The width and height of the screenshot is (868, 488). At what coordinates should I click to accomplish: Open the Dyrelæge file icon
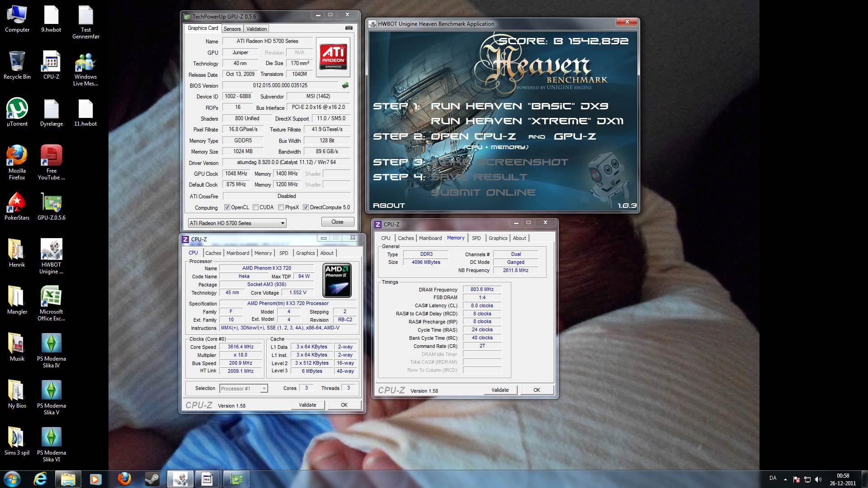coord(51,113)
